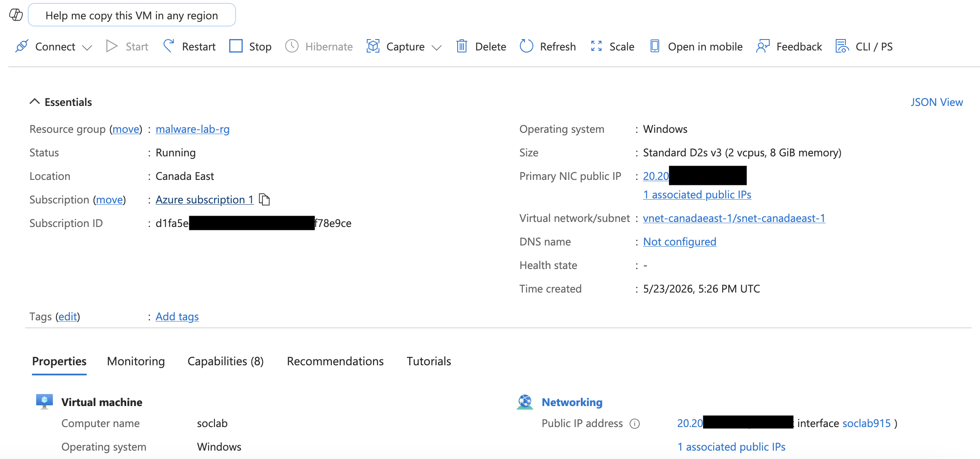Image resolution: width=980 pixels, height=459 pixels.
Task: Click the Restart arrow icon
Action: [169, 46]
